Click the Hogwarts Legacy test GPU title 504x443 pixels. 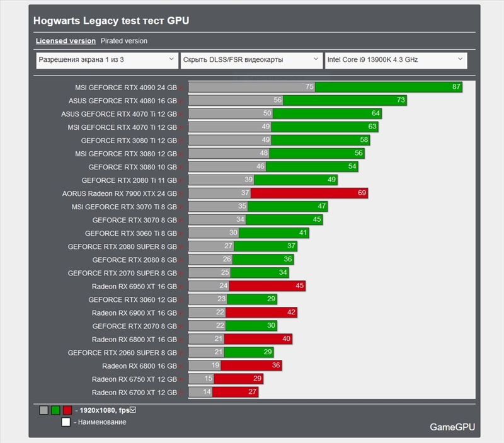pos(112,21)
